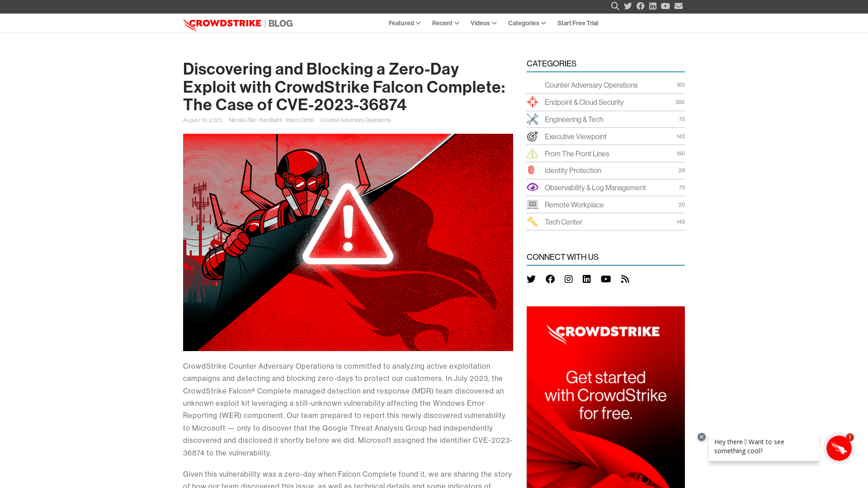This screenshot has width=868, height=488.
Task: Click the CrowdStrike Twitter icon in header
Action: pyautogui.click(x=628, y=6)
